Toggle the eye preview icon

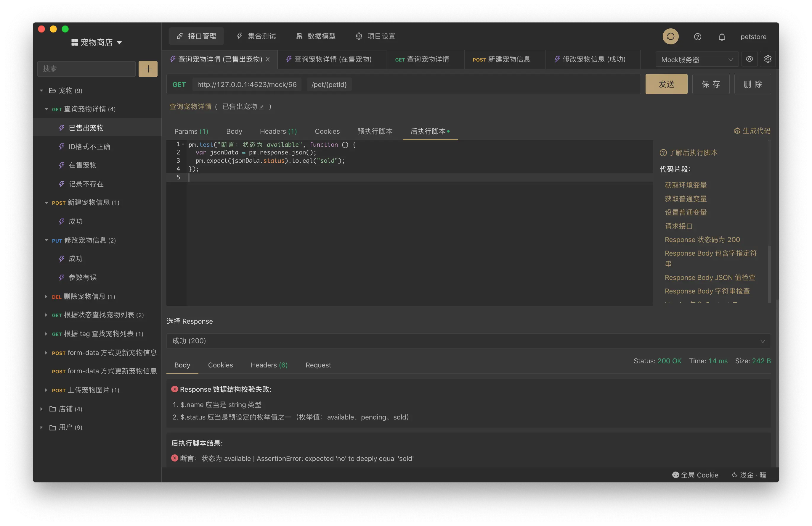(x=749, y=59)
